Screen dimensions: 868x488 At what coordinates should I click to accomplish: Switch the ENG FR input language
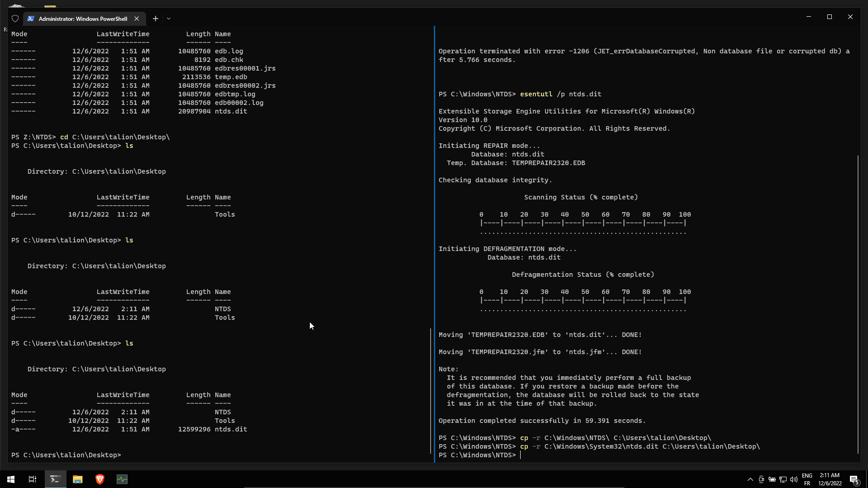(807, 479)
